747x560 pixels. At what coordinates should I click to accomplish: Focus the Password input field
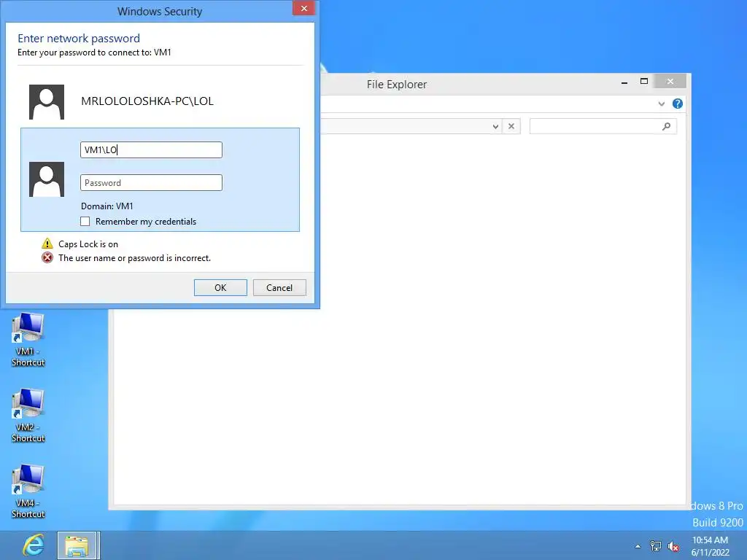coord(151,183)
